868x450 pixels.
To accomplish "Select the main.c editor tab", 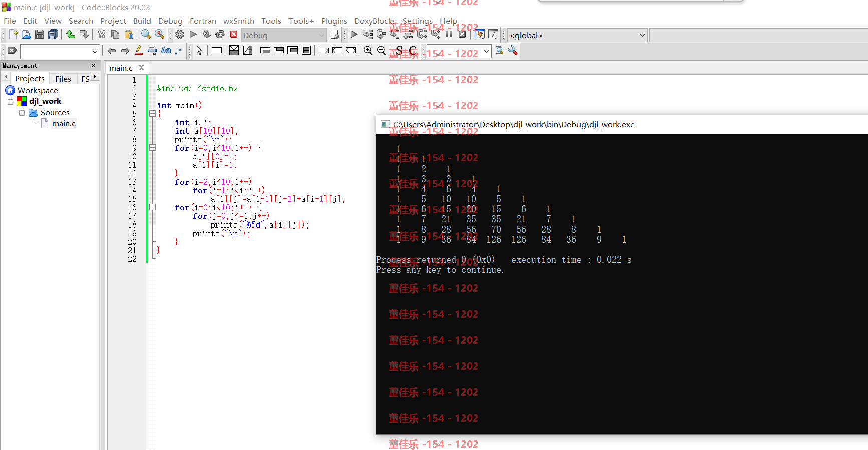I will [121, 68].
